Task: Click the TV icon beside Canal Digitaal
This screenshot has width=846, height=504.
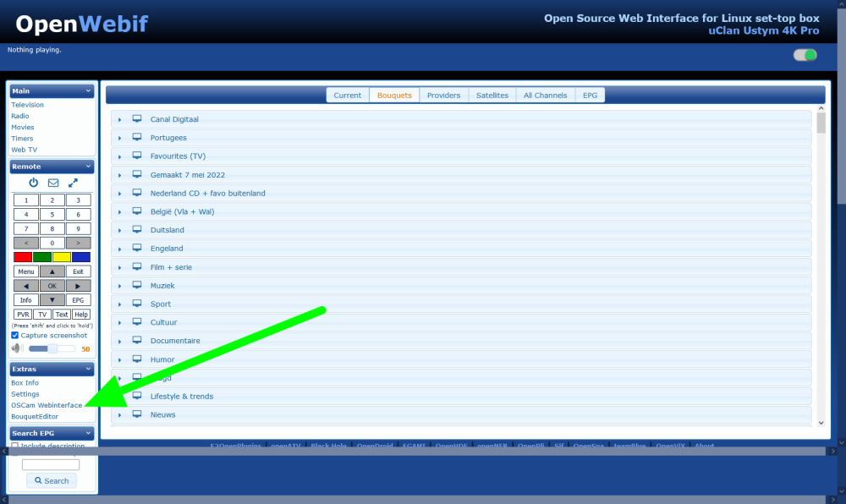Action: [137, 118]
